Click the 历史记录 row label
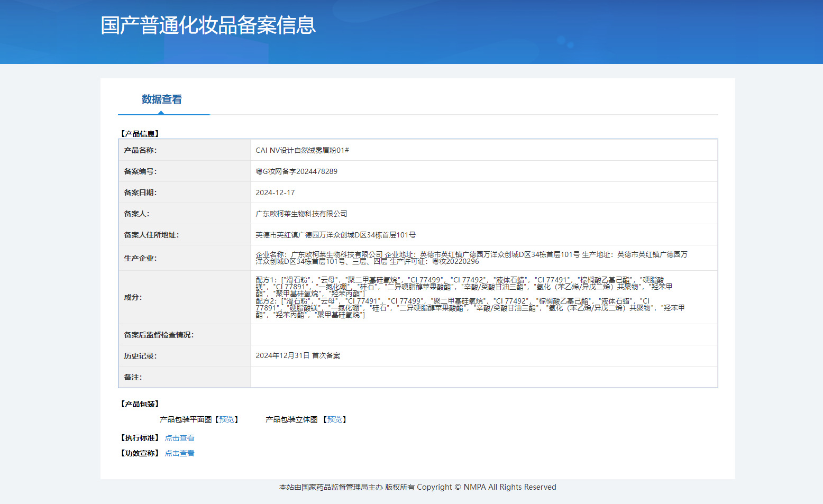The height and width of the screenshot is (504, 823). coord(140,356)
